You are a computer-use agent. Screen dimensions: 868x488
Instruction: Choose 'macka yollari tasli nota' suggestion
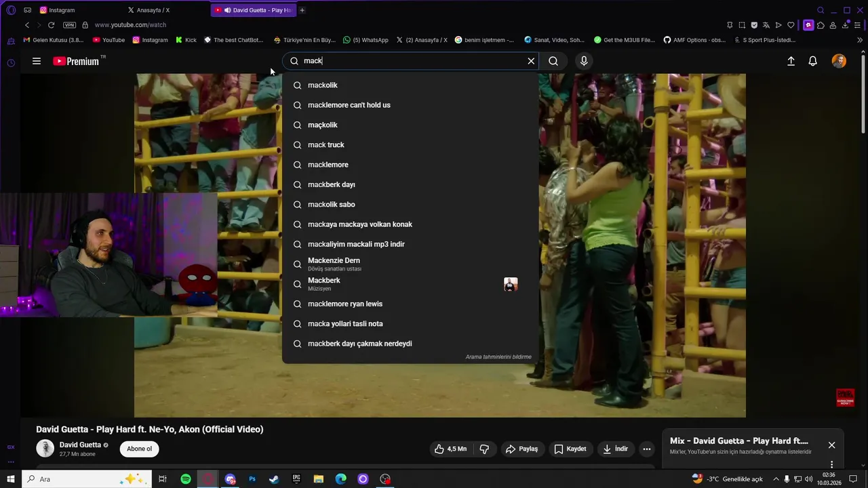point(410,324)
